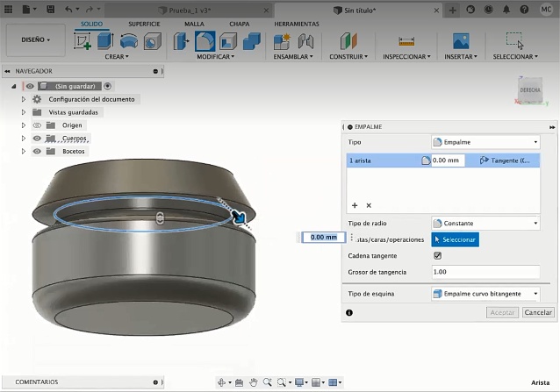Click the Extrude tool icon in the toolbar
Viewport: 560px width, 392px height.
[x=105, y=41]
